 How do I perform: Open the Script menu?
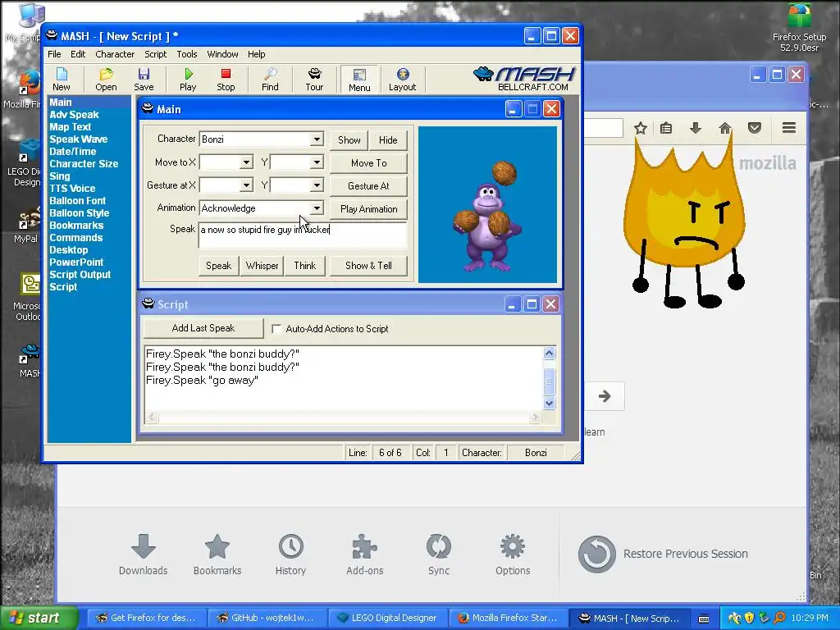tap(155, 54)
